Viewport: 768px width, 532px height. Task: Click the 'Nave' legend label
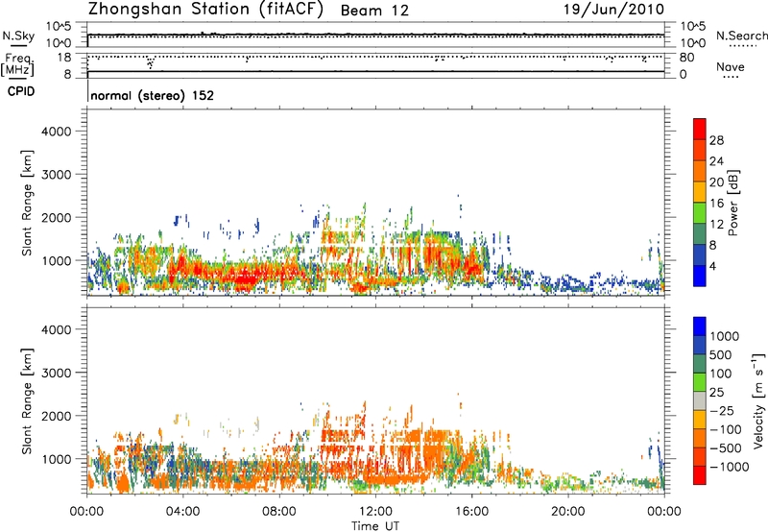731,66
